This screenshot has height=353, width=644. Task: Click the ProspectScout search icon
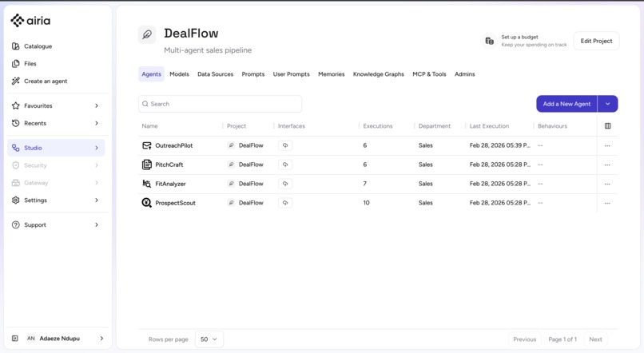click(147, 203)
